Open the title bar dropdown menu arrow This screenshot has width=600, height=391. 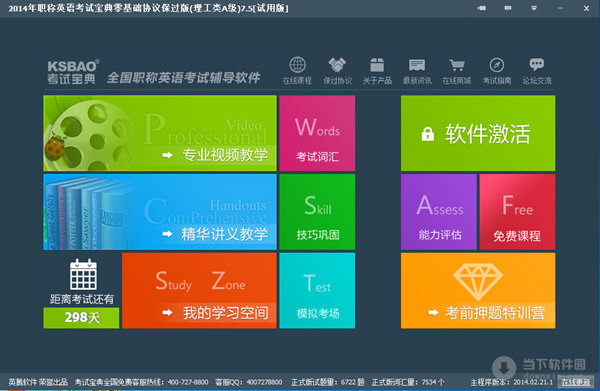tap(534, 8)
